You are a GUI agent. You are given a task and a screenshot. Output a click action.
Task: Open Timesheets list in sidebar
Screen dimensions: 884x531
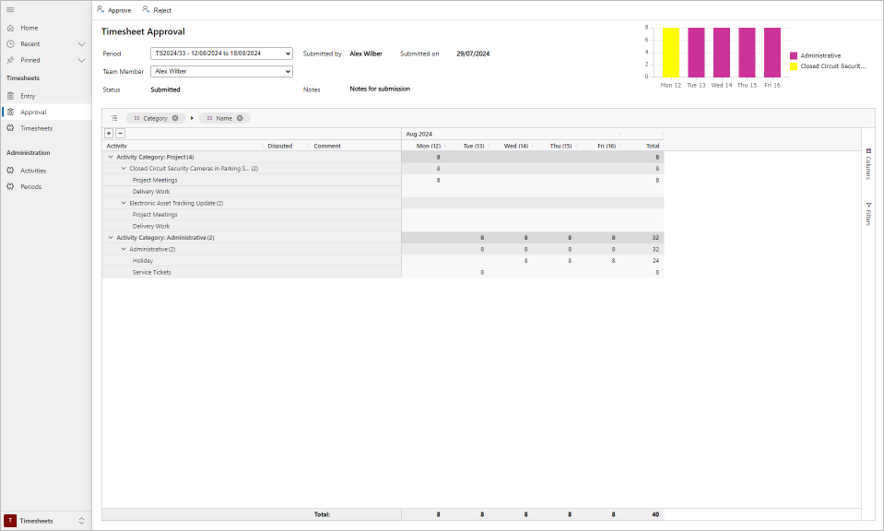[36, 128]
